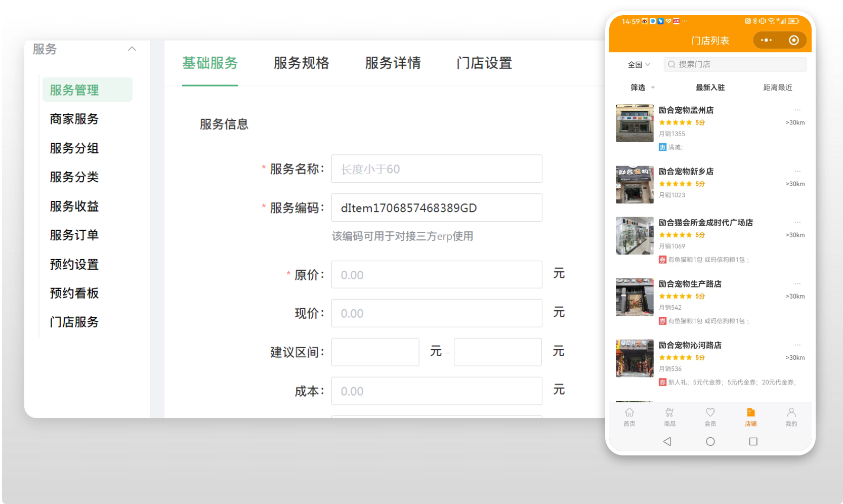843x504 pixels.
Task: Open 服务订单 in the sidebar
Action: coord(74,235)
